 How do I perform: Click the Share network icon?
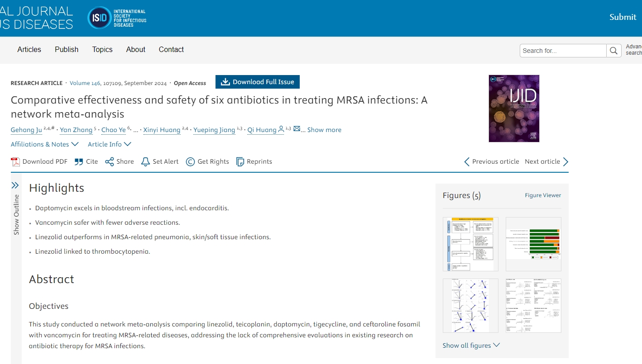point(110,162)
